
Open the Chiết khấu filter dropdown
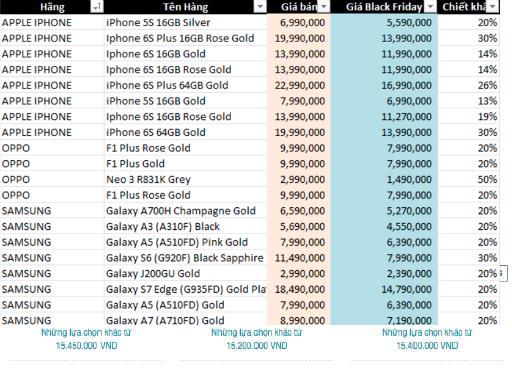pyautogui.click(x=492, y=7)
